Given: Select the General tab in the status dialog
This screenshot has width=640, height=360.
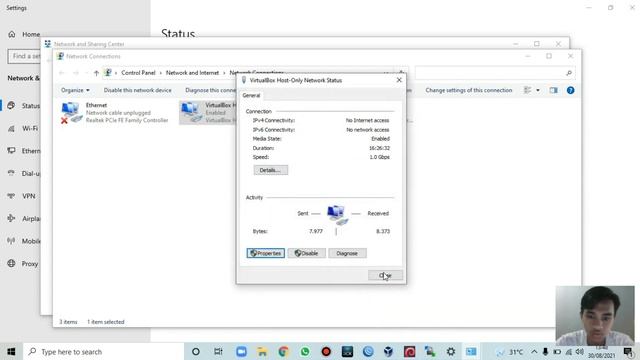Looking at the screenshot, I should click(251, 95).
